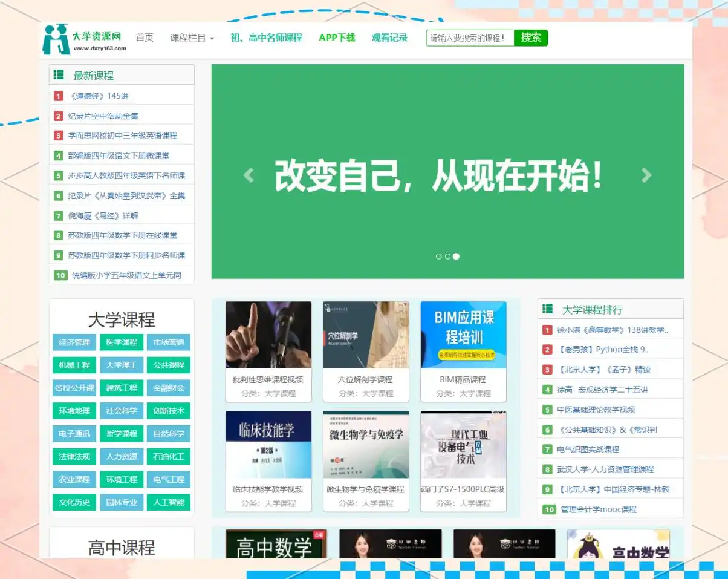Click the list icon beside 最新课程
728x579 pixels.
coord(59,75)
